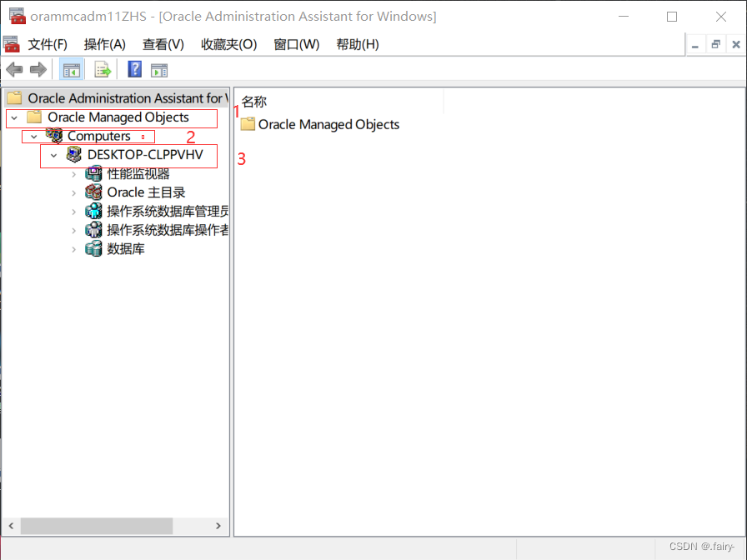
Task: Select the root Oracle Administration Assistant node
Action: [x=128, y=98]
